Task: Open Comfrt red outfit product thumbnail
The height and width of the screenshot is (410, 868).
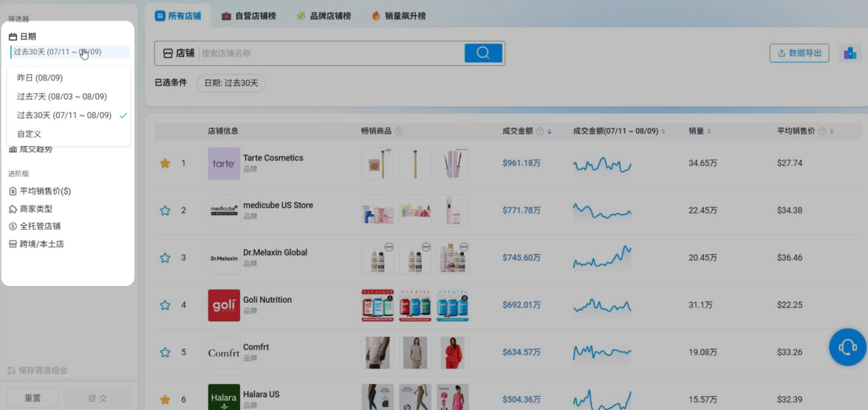Action: (x=452, y=352)
